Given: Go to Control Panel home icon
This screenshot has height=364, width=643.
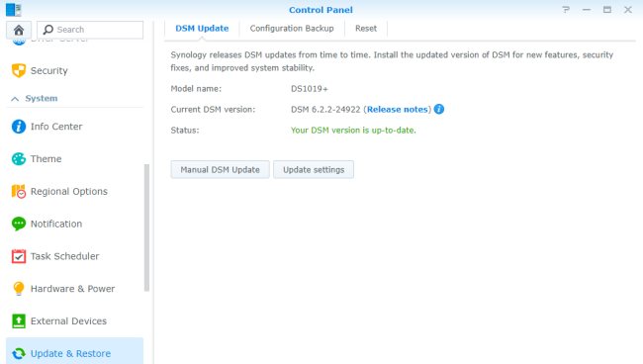Looking at the screenshot, I should point(19,30).
